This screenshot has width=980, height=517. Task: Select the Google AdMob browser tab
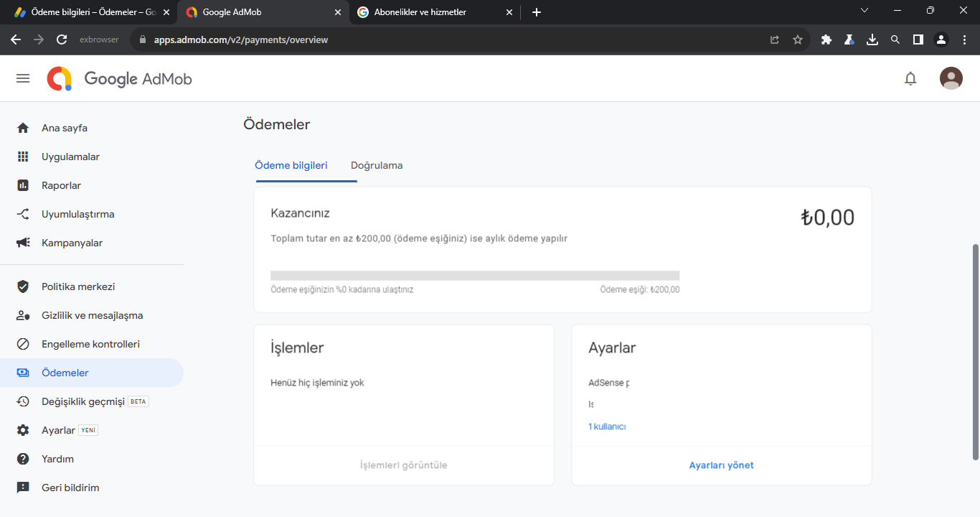(263, 12)
